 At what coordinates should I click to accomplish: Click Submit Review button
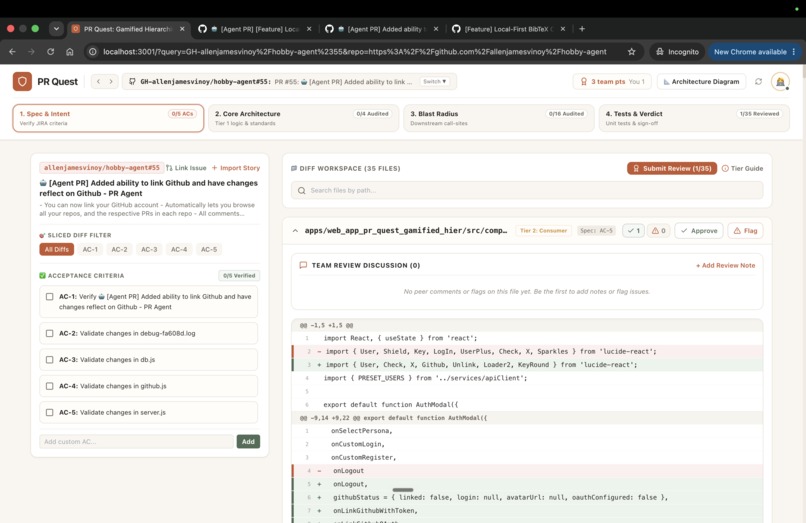[x=672, y=168]
